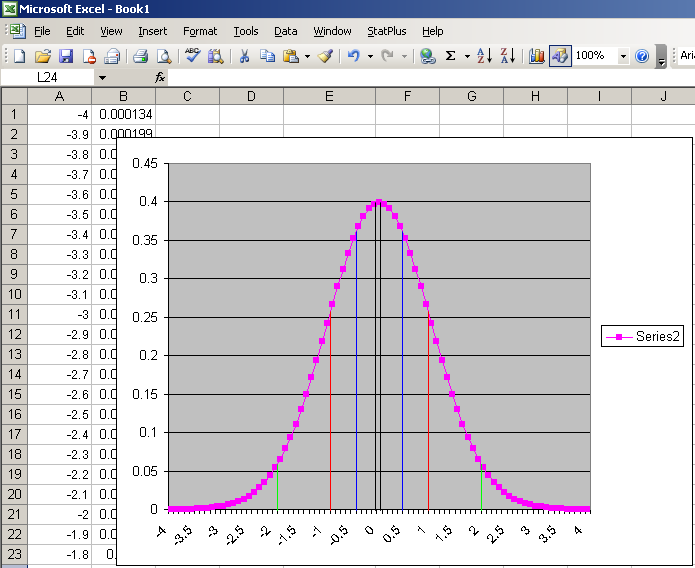The height and width of the screenshot is (568, 695).
Task: Toggle the Drawing toolbar button
Action: click(x=560, y=56)
